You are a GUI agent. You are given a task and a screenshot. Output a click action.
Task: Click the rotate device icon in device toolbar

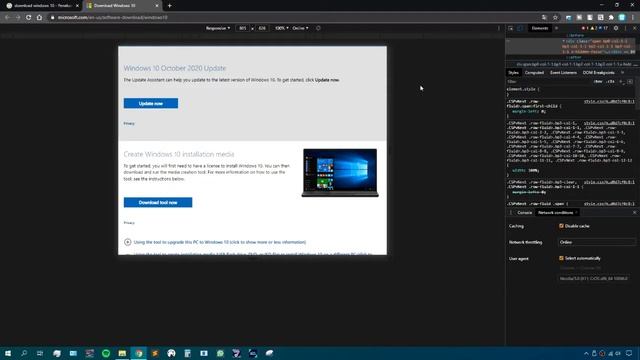coord(318,28)
